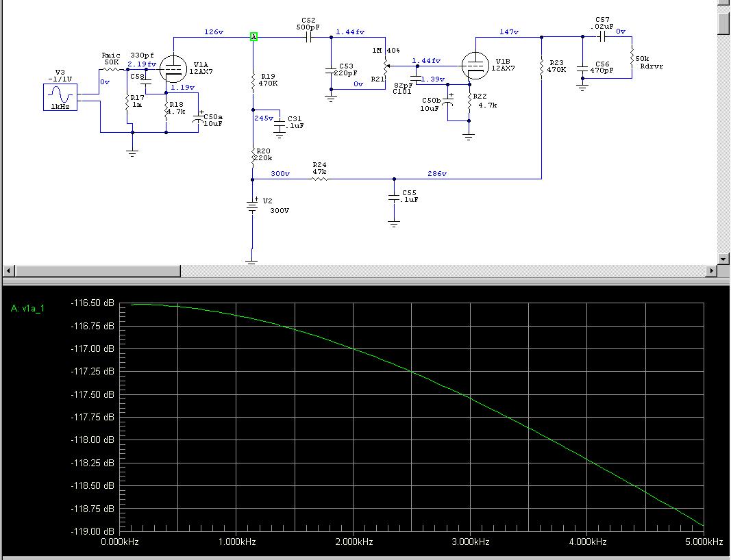Select the C55 .1uF capacitor
This screenshot has width=731, height=560.
click(394, 198)
